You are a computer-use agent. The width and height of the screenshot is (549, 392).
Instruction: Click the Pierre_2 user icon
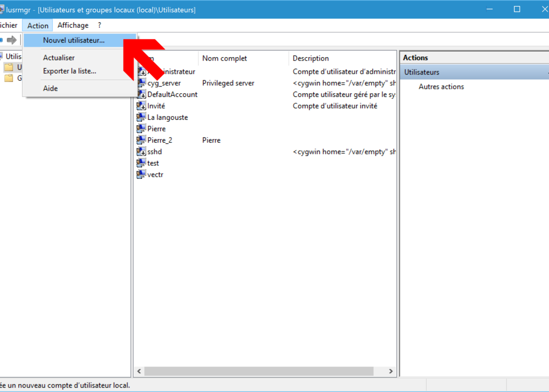point(141,140)
